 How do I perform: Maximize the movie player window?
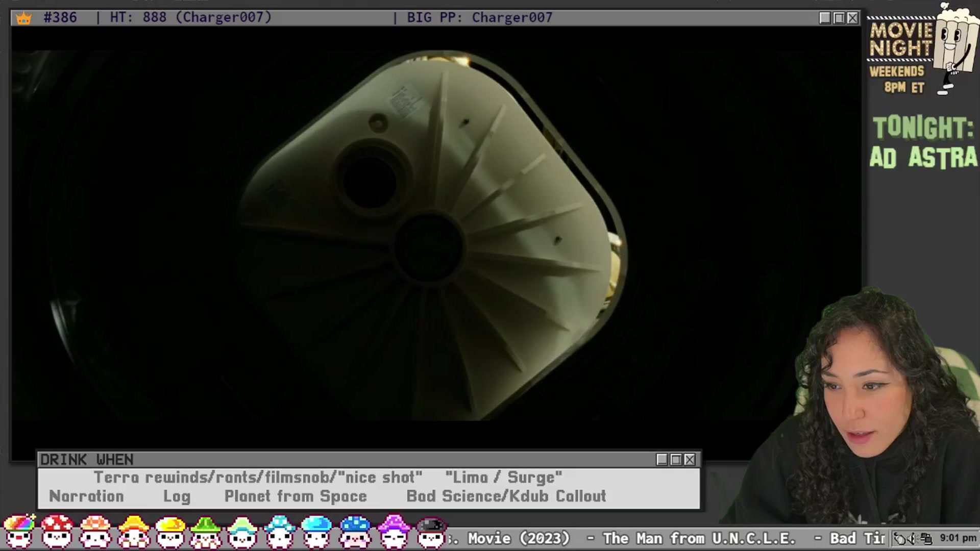[839, 18]
